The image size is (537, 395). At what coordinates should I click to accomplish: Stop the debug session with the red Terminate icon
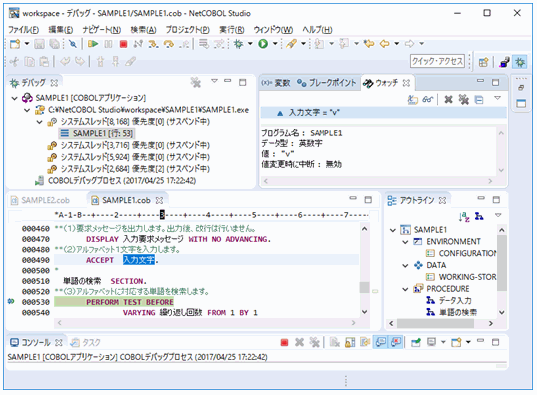tap(123, 44)
